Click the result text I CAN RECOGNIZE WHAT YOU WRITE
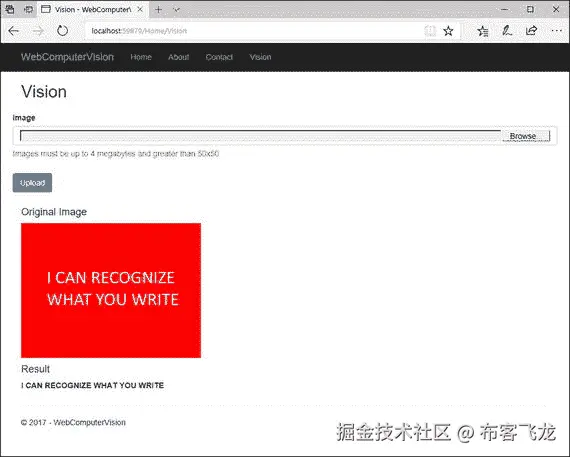This screenshot has width=570, height=457. [x=92, y=385]
